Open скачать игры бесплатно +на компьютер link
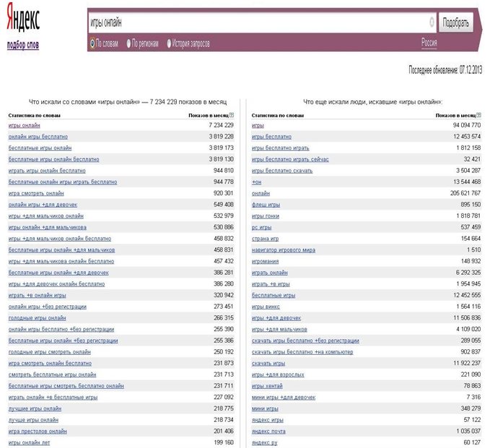Viewport: 490px width, 448px height. tap(302, 352)
